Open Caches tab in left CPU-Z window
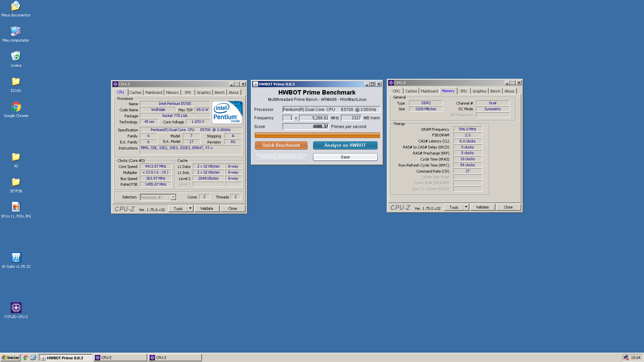644x362 pixels. coord(136,93)
